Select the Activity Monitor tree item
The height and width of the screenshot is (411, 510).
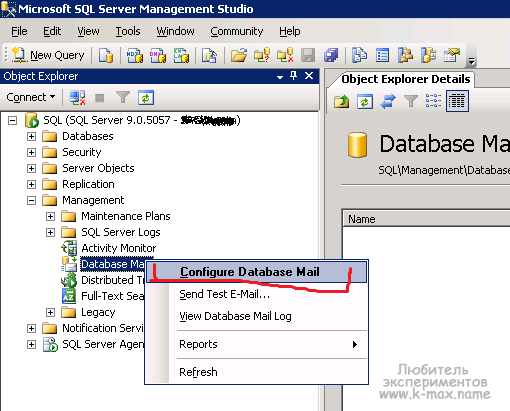pyautogui.click(x=118, y=248)
